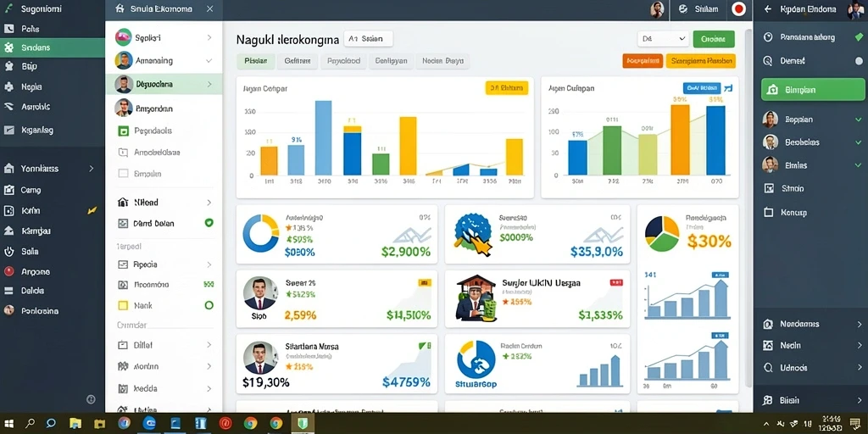Open the Kganing chart icon
Image resolution: width=868 pixels, height=434 pixels.
[x=8, y=131]
